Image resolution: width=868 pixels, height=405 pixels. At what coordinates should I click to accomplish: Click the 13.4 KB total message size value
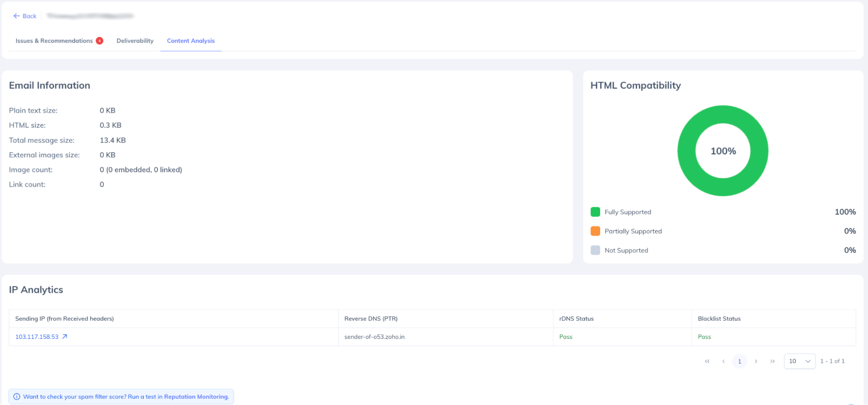113,140
